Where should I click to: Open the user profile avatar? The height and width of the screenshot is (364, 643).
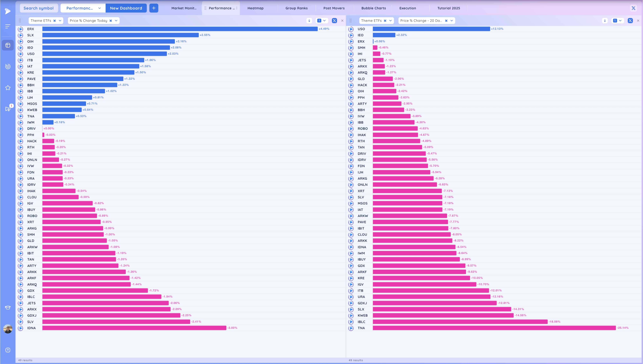tap(8, 329)
